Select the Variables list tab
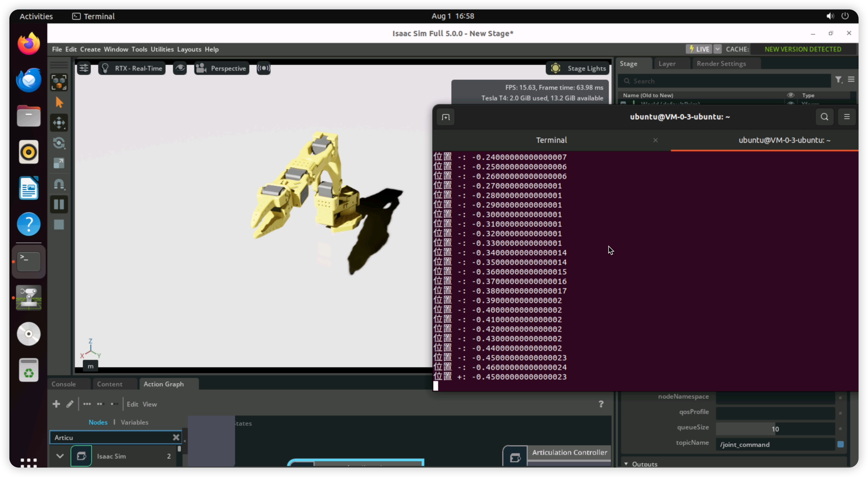 [135, 422]
